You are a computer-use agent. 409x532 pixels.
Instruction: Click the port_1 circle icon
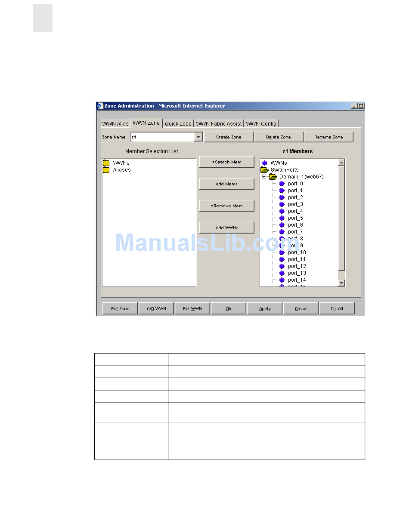click(282, 191)
